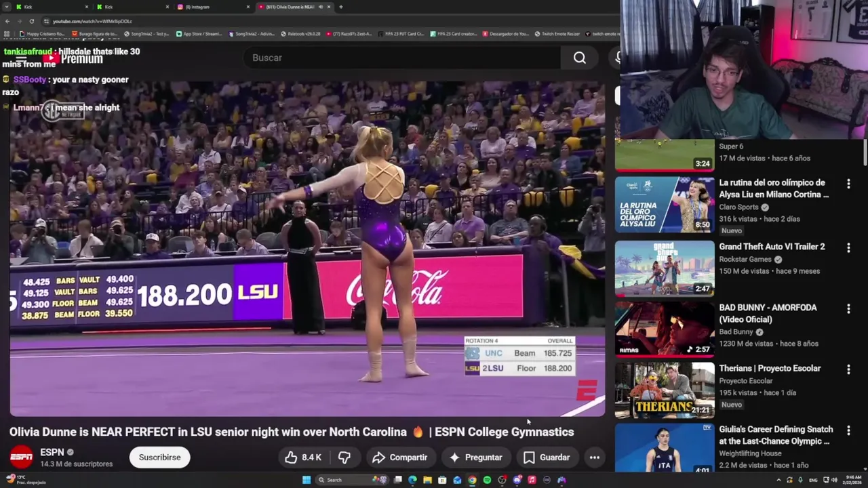Open a new browser tab
The image size is (868, 488).
[340, 7]
